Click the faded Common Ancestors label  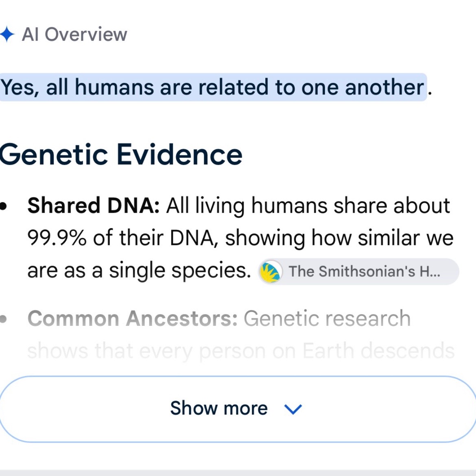coord(133,319)
